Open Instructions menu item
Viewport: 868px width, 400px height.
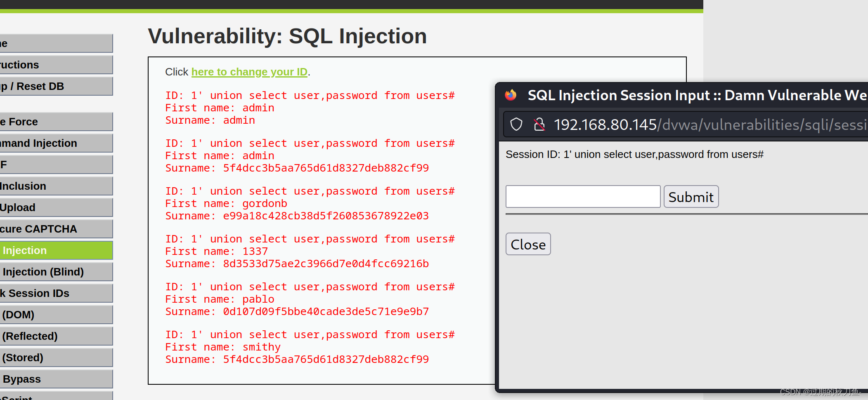[x=56, y=65]
